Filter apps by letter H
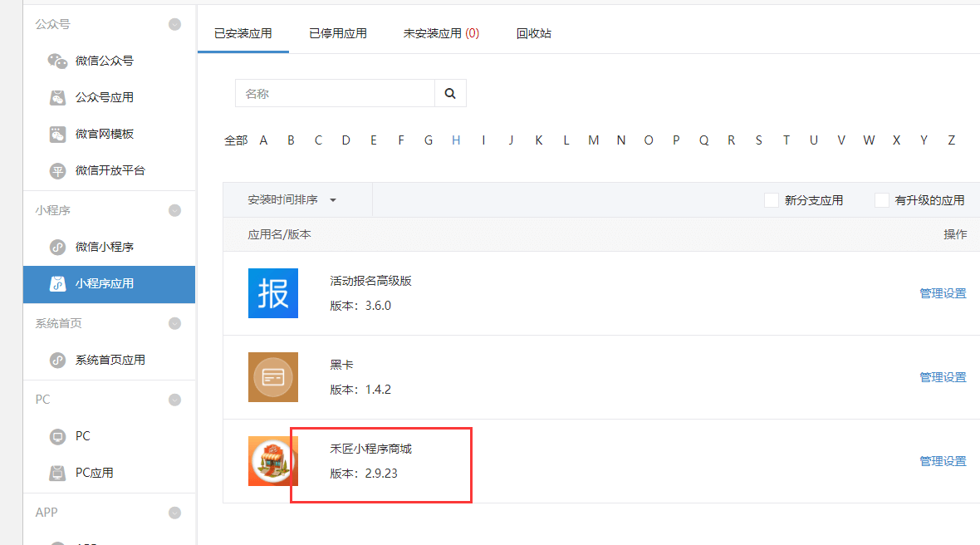Viewport: 980px width, 545px height. tap(455, 140)
